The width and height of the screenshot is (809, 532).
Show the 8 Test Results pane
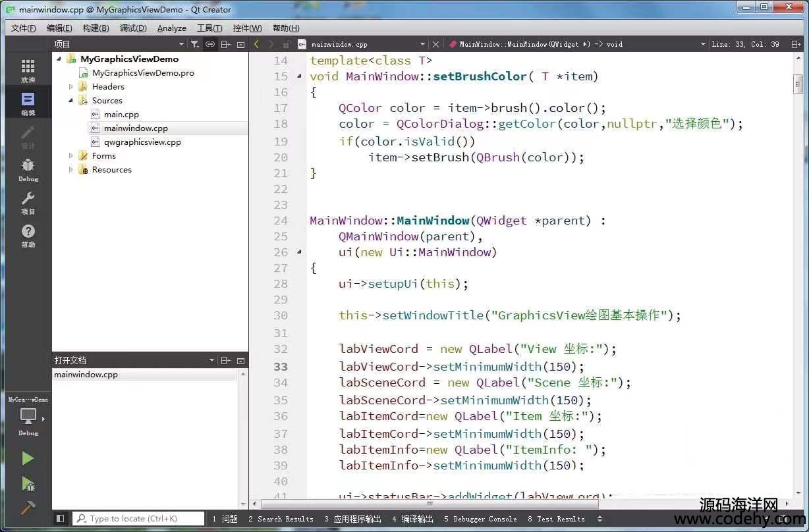pyautogui.click(x=556, y=519)
